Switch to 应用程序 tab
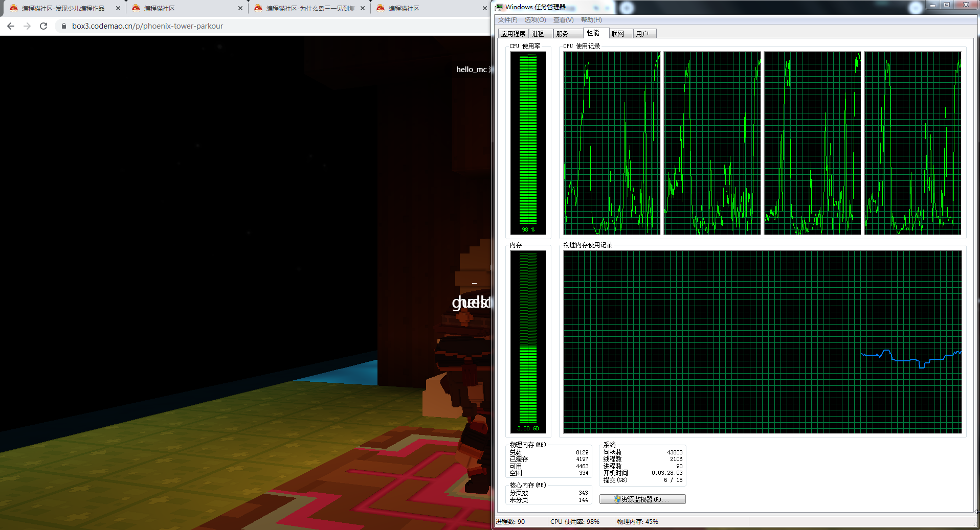Image resolution: width=980 pixels, height=530 pixels. pos(514,34)
